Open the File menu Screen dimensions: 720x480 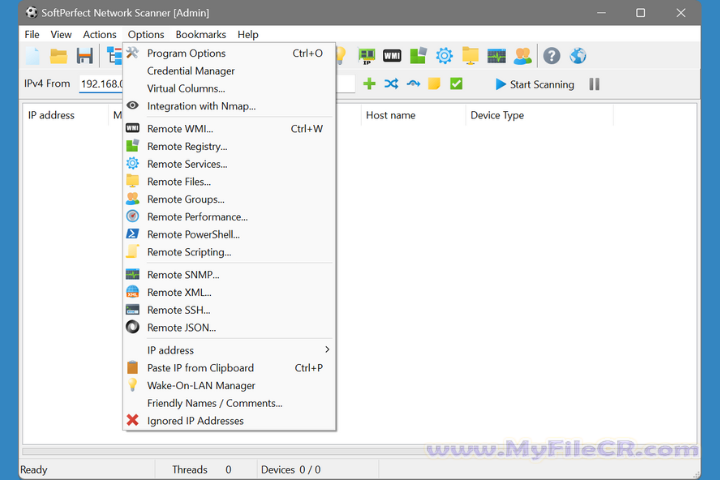point(32,34)
